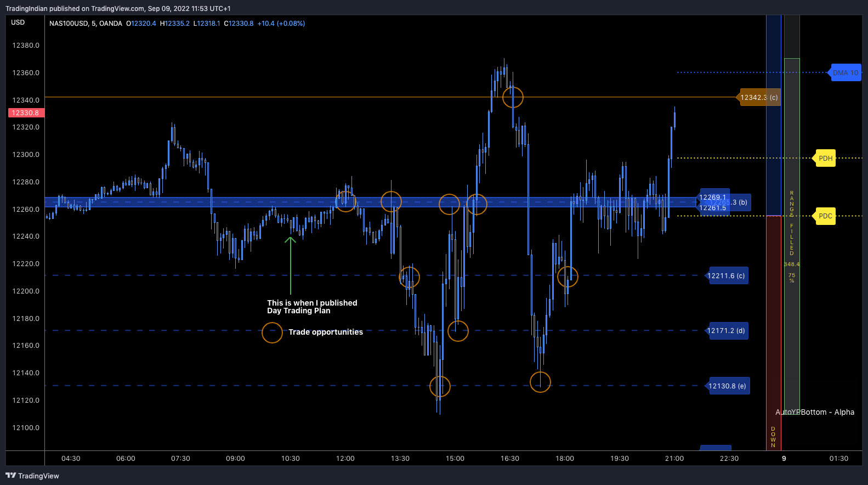Click the 16:30 time axis label
The height and width of the screenshot is (485, 868).
[510, 459]
